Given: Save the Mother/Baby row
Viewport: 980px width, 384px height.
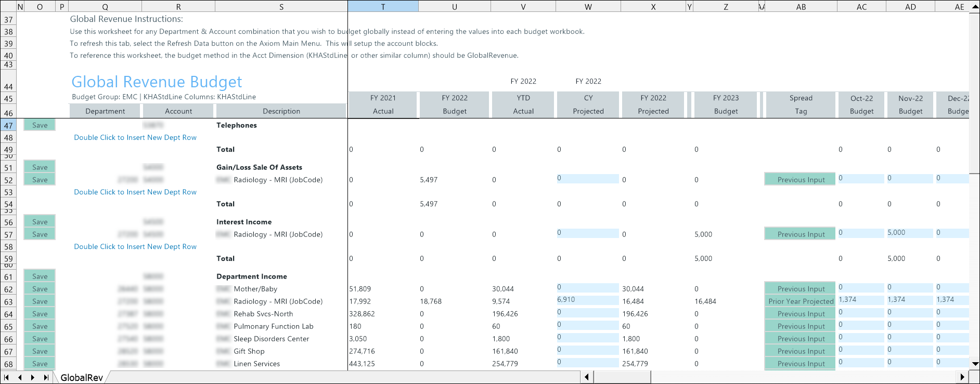Looking at the screenshot, I should pyautogui.click(x=40, y=289).
